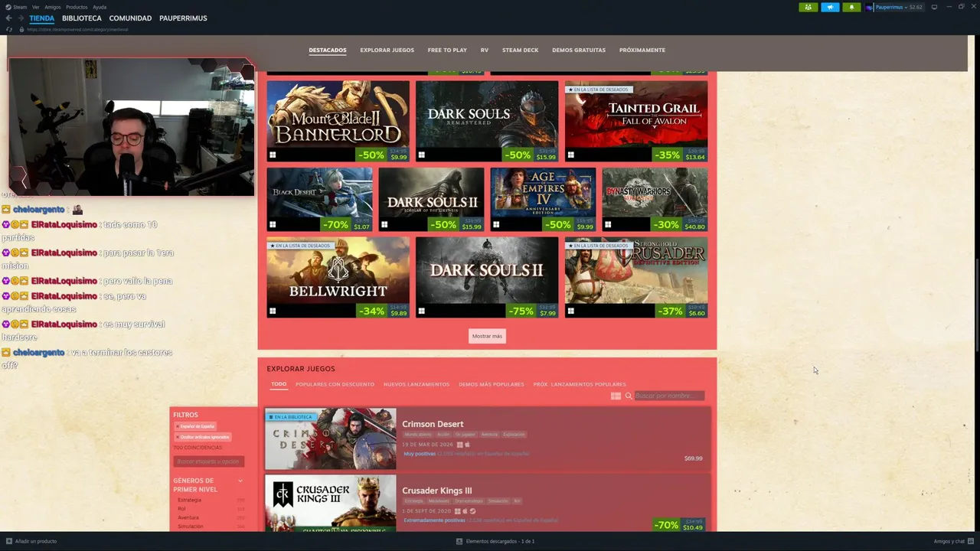Filter by the Estrategia genre in sidebar
The height and width of the screenshot is (551, 980).
coord(189,500)
